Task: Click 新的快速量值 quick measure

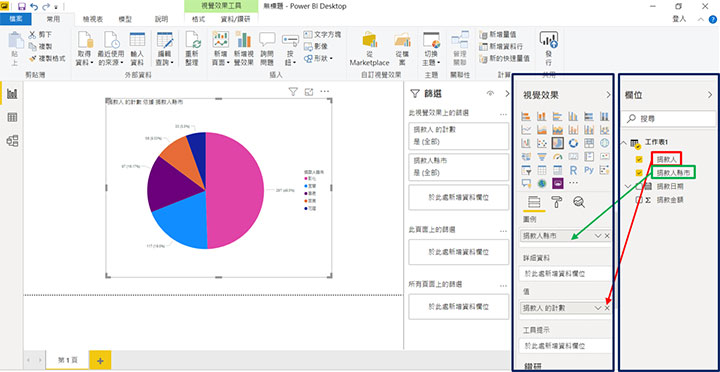Action: tap(504, 58)
